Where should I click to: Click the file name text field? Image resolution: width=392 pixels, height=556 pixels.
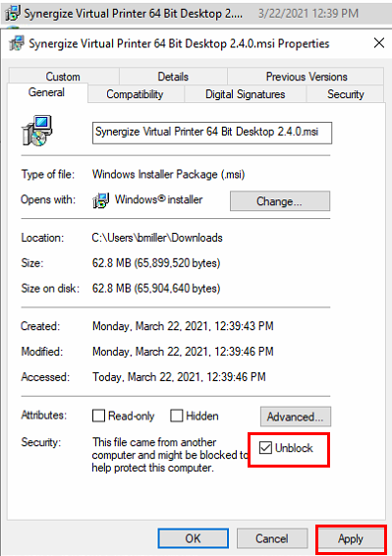(212, 133)
